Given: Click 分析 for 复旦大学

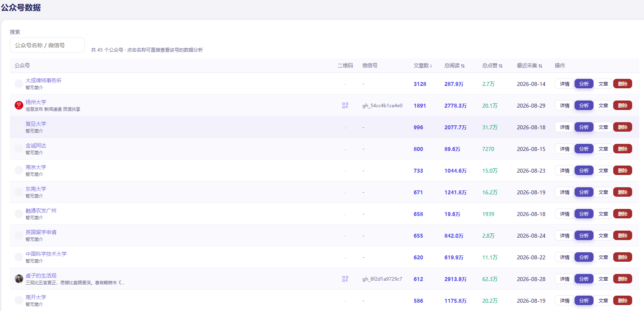Looking at the screenshot, I should 584,127.
